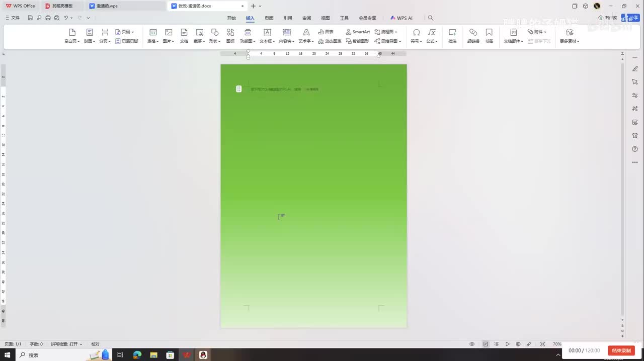
Task: Open the table (表格) insert menu
Action: 153,36
